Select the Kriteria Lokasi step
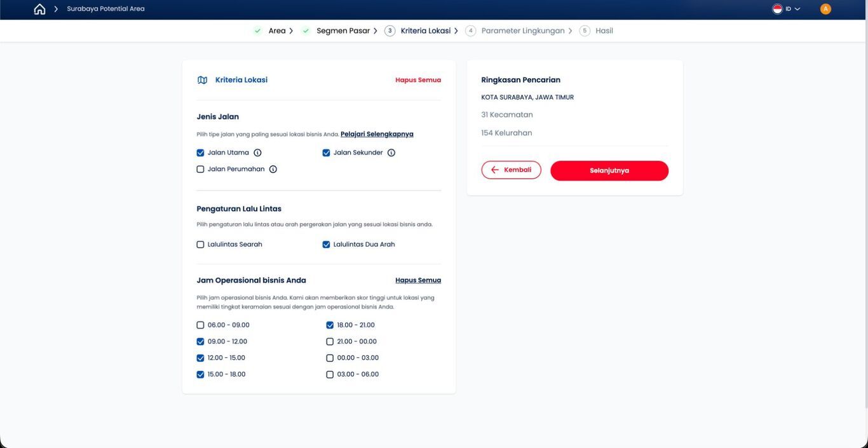868x448 pixels. [x=426, y=31]
